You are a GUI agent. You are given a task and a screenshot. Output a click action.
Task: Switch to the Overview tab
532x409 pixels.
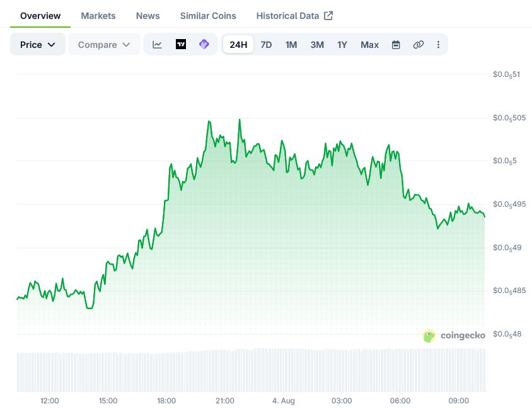click(x=40, y=16)
